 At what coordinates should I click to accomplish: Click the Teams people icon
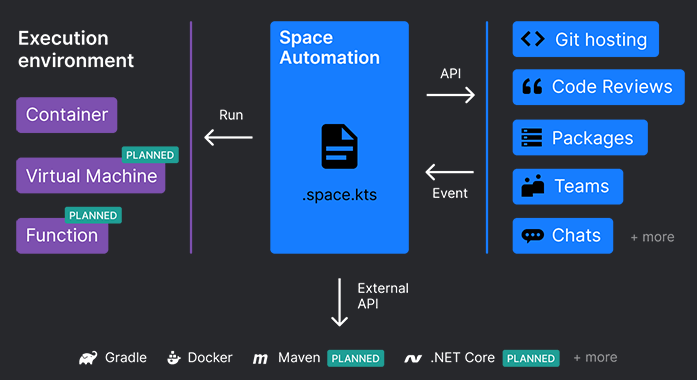tap(533, 186)
